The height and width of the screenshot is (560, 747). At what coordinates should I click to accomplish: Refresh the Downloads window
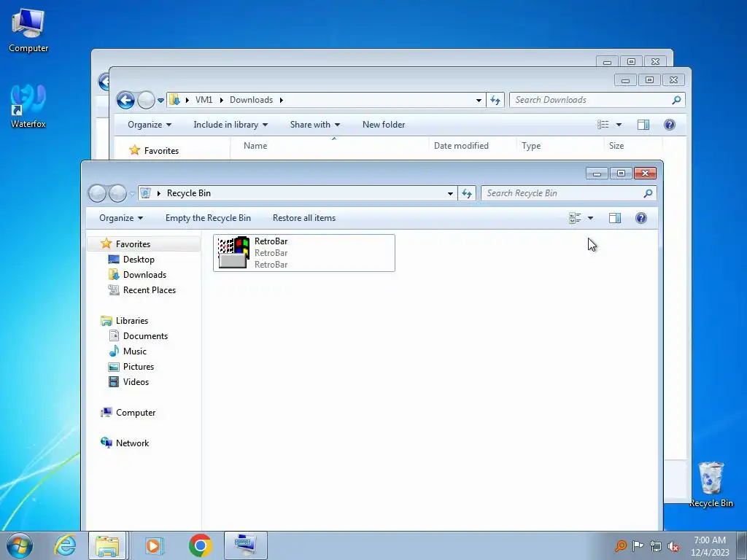coord(495,100)
